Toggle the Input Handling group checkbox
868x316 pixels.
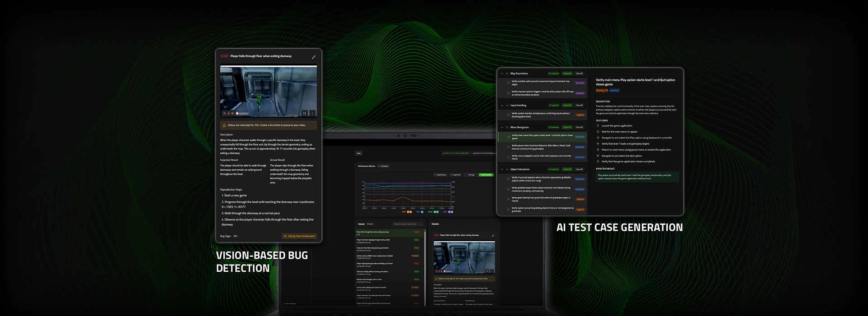tap(507, 105)
